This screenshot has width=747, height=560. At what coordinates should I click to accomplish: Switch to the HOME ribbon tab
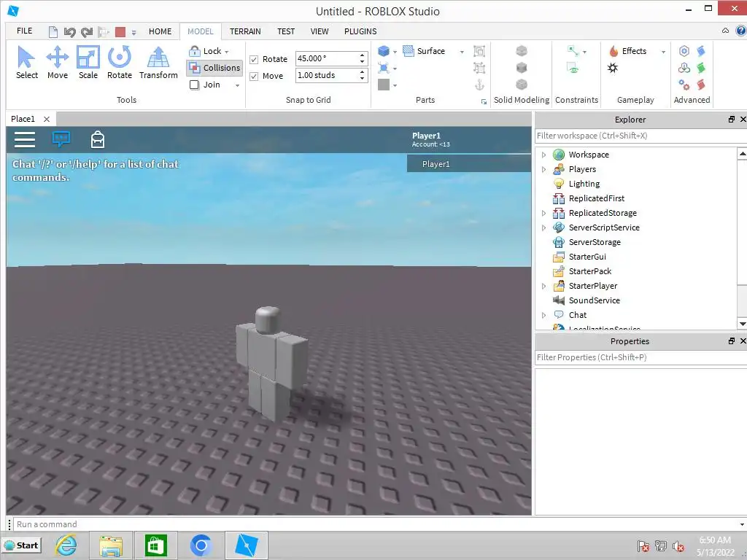160,31
